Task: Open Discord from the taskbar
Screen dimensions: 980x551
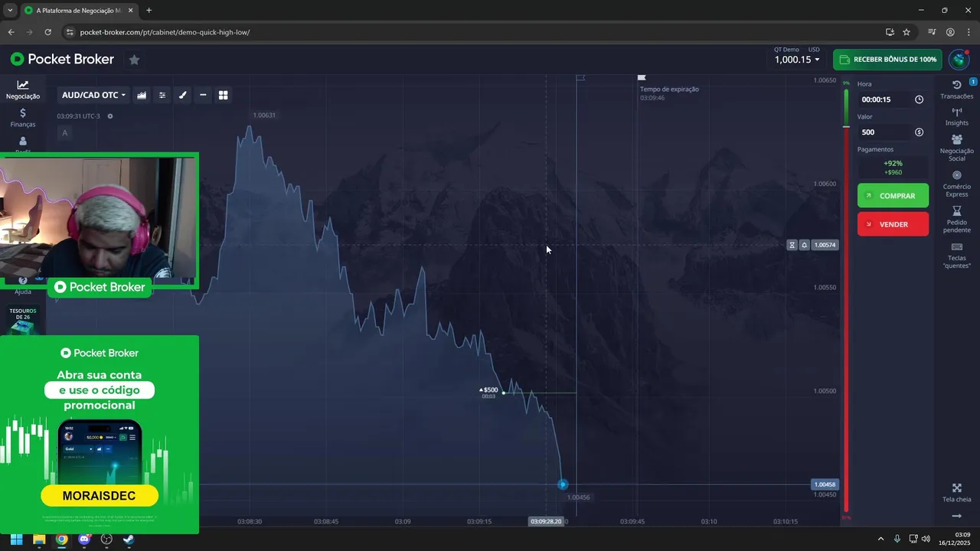Action: click(84, 539)
